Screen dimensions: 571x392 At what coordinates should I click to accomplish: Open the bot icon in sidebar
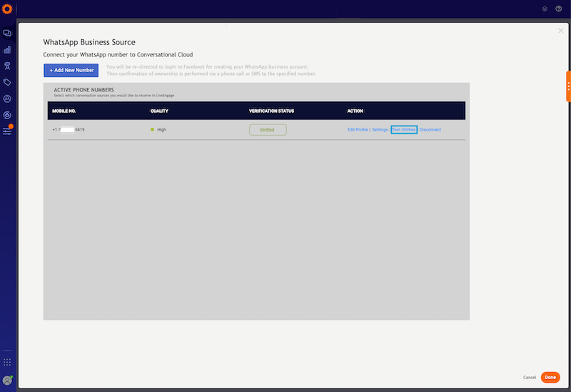(7, 66)
